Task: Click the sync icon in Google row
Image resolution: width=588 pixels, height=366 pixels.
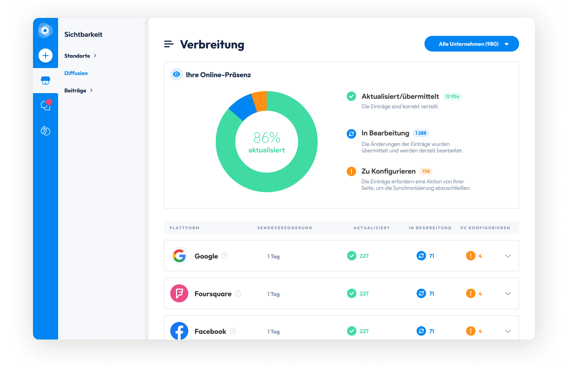Action: pos(421,256)
